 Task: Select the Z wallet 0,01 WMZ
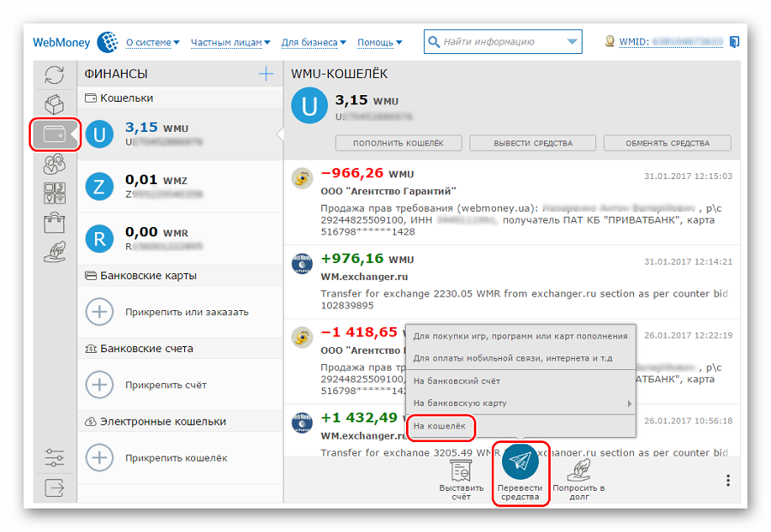pyautogui.click(x=180, y=187)
